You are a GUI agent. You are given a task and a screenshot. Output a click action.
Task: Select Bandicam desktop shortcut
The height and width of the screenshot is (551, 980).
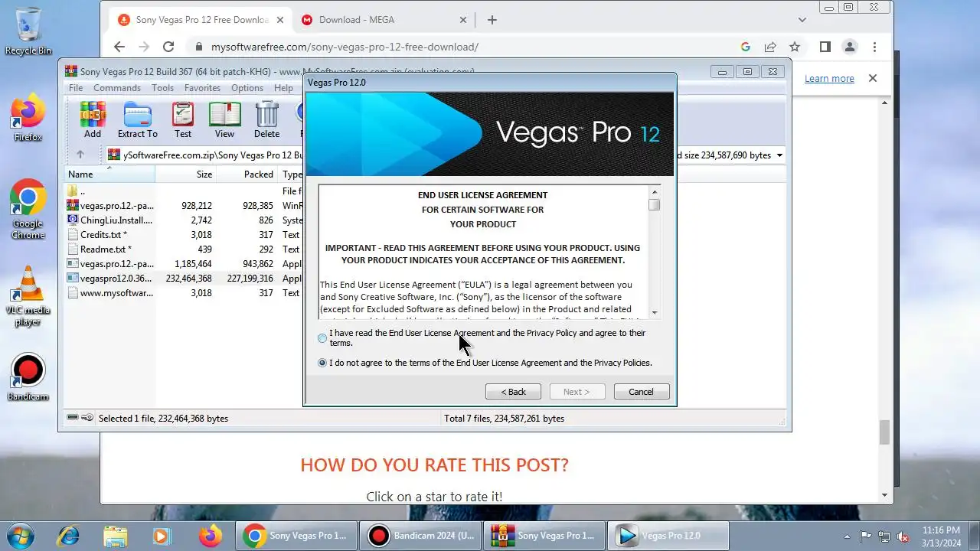[28, 378]
